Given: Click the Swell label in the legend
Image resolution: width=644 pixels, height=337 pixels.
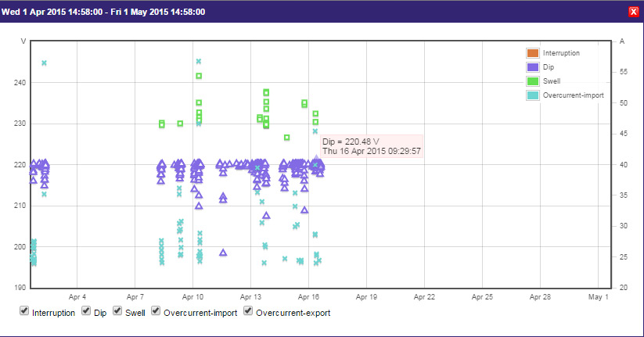Looking at the screenshot, I should (x=552, y=81).
